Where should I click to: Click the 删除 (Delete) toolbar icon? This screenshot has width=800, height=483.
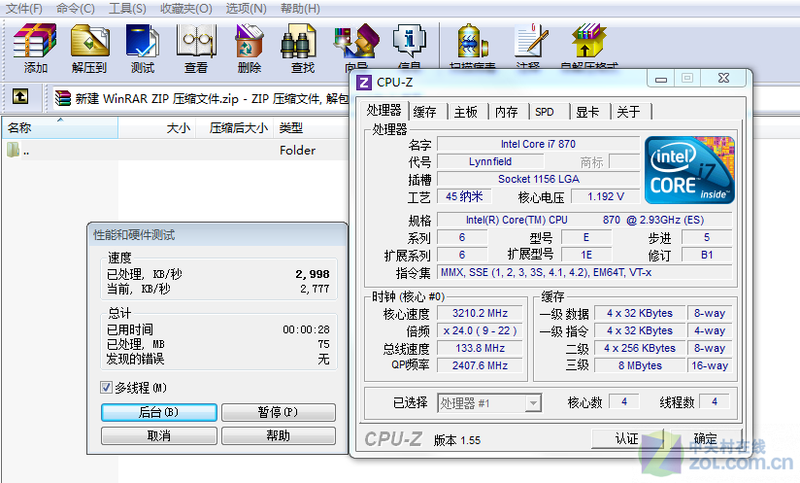click(249, 41)
